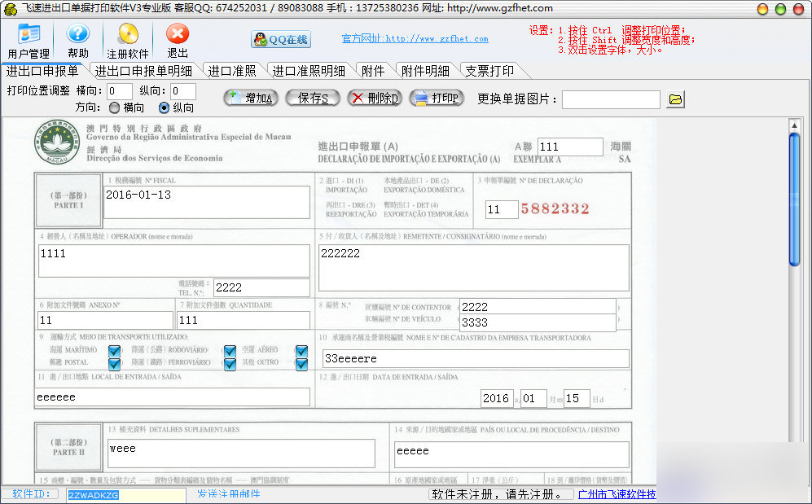This screenshot has width=812, height=504.
Task: Click the 增加A add record button
Action: tap(250, 99)
